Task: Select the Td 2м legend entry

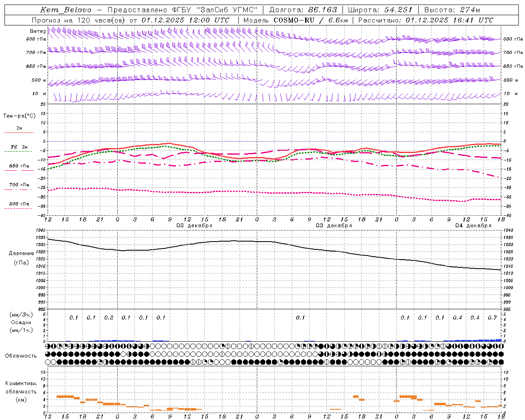Action: coord(19,147)
